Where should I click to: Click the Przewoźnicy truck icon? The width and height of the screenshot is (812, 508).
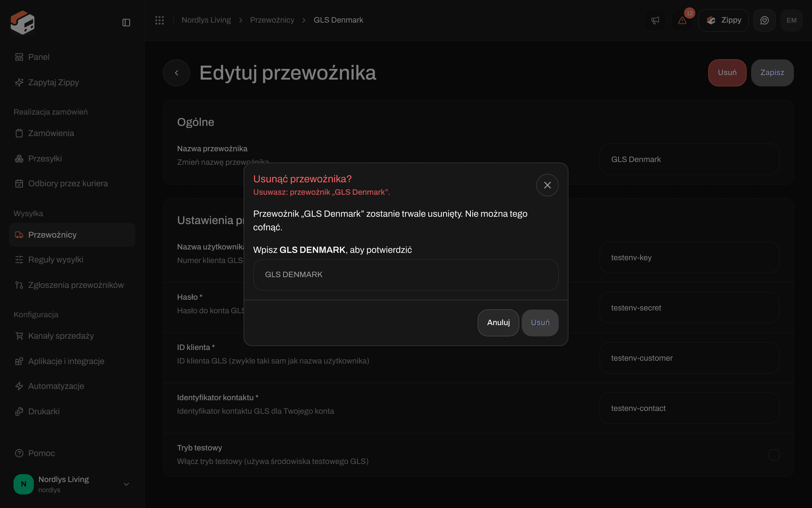[19, 235]
